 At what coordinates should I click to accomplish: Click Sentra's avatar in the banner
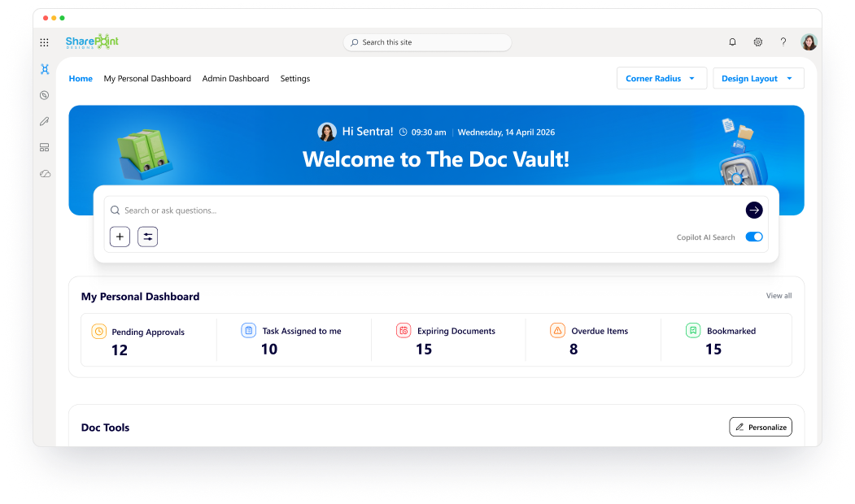tap(326, 132)
